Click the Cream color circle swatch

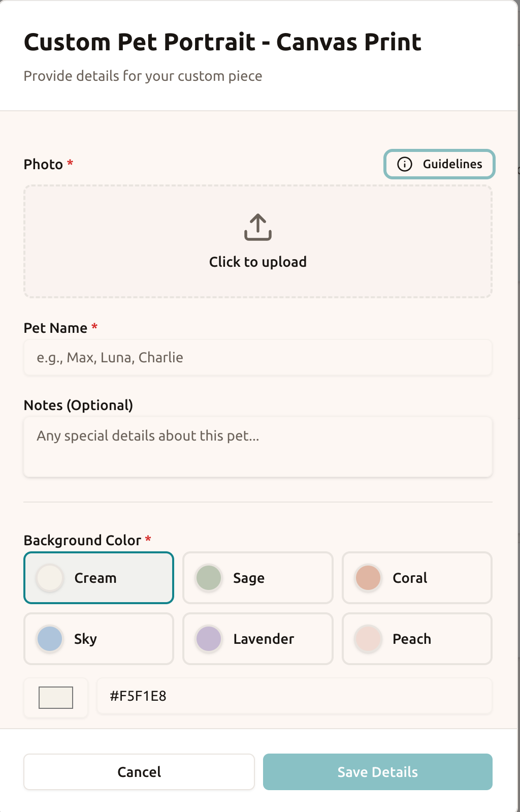tap(49, 578)
